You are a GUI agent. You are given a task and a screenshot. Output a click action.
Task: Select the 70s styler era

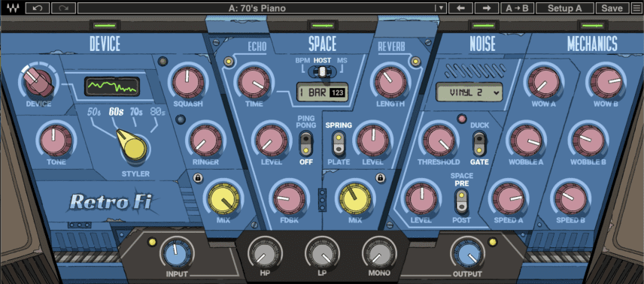point(137,112)
